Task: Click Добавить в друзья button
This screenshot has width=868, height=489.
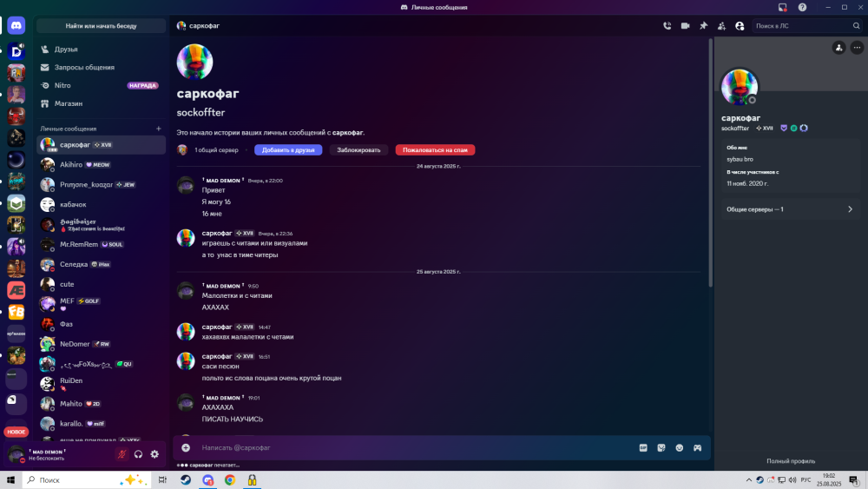Action: (x=288, y=150)
